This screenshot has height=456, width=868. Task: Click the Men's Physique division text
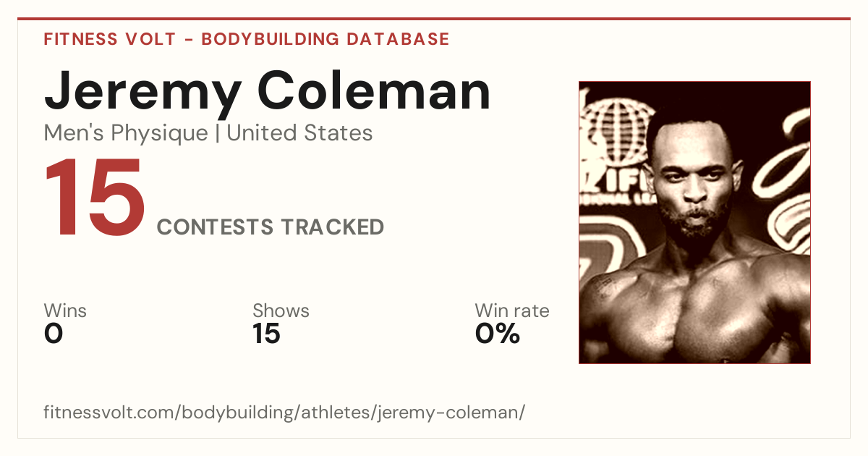(x=126, y=133)
